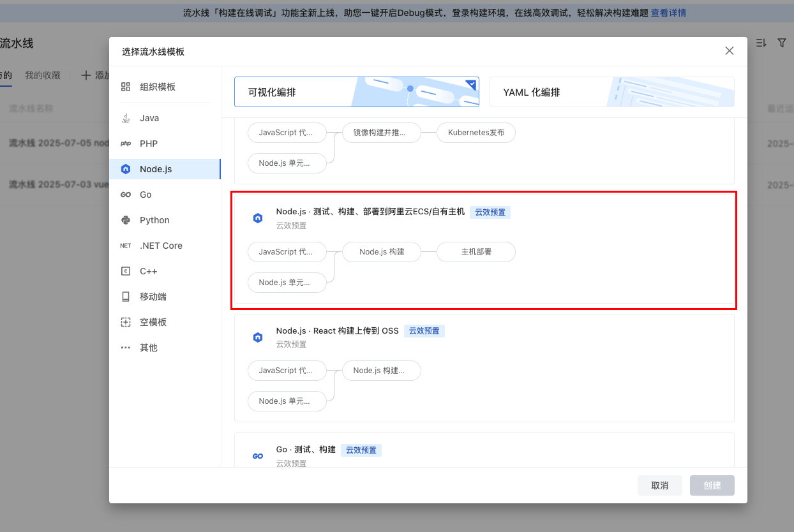This screenshot has width=794, height=532.
Task: Click the 空模板 empty template icon
Action: (126, 322)
